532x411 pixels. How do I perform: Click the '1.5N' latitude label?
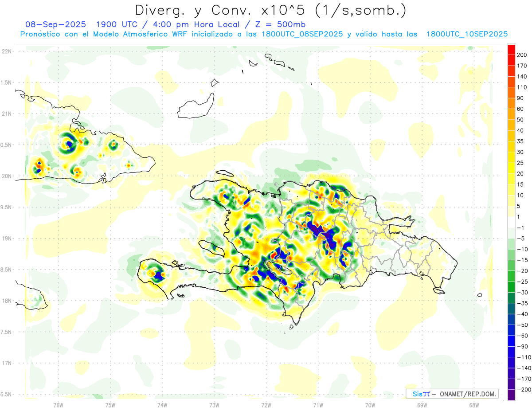pos(6,82)
